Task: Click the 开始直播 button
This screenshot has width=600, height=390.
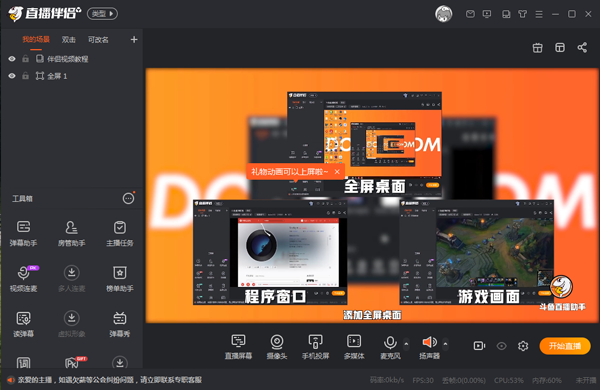Action: click(565, 346)
